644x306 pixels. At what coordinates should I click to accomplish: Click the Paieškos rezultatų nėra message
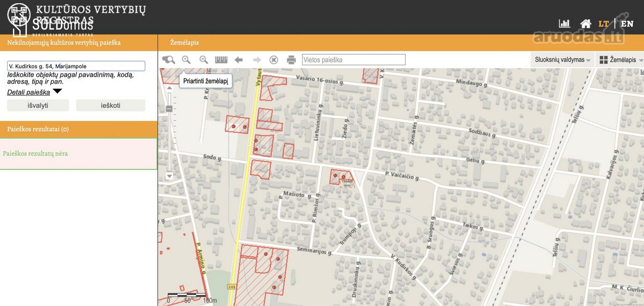[35, 154]
